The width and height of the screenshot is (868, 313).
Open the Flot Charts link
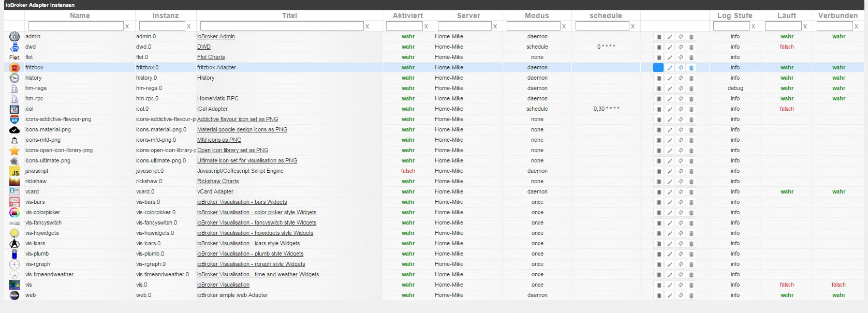(211, 57)
